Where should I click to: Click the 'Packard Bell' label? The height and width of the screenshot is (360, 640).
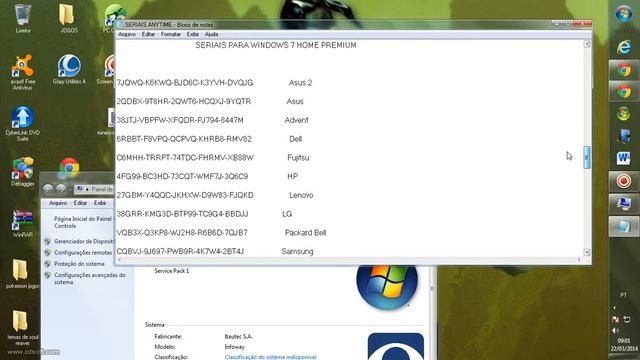click(x=305, y=233)
